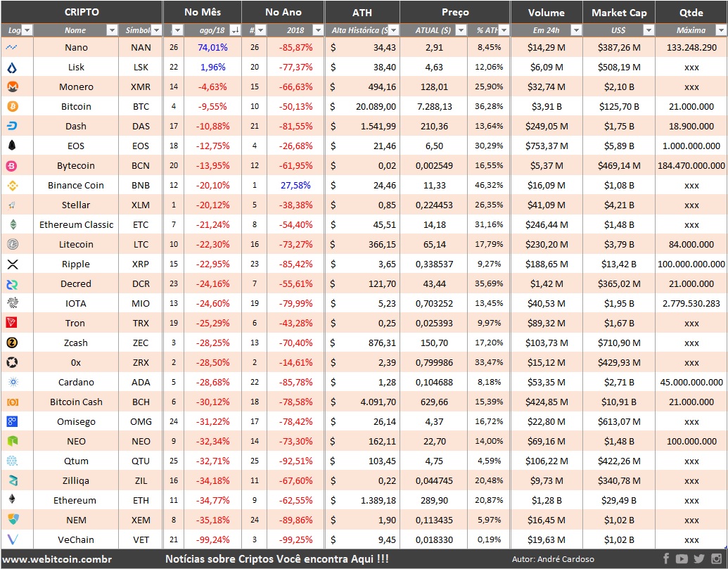Click the CRIPTO header cell
This screenshot has height=569, width=728.
coord(82,12)
